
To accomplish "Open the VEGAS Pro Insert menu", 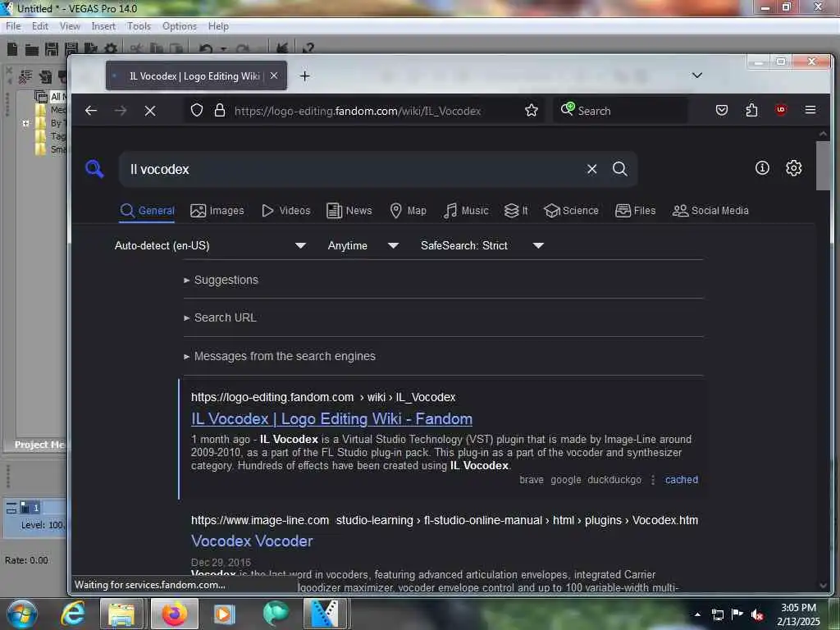I will 103,26.
